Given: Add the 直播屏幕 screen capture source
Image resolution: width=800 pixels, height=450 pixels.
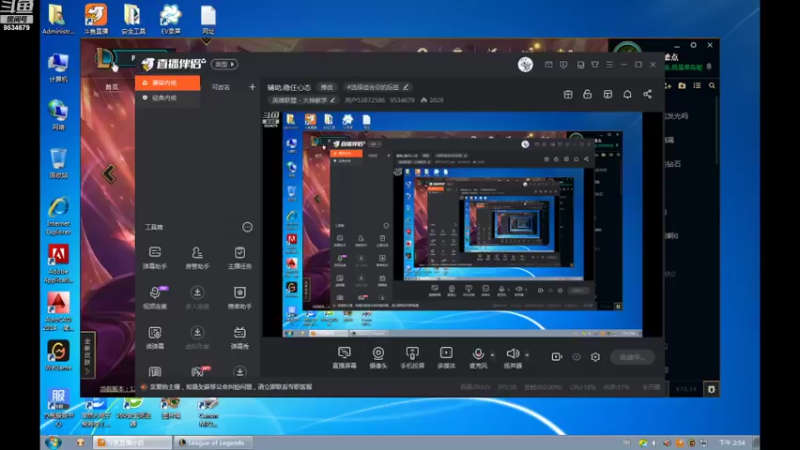Looking at the screenshot, I should click(x=344, y=357).
